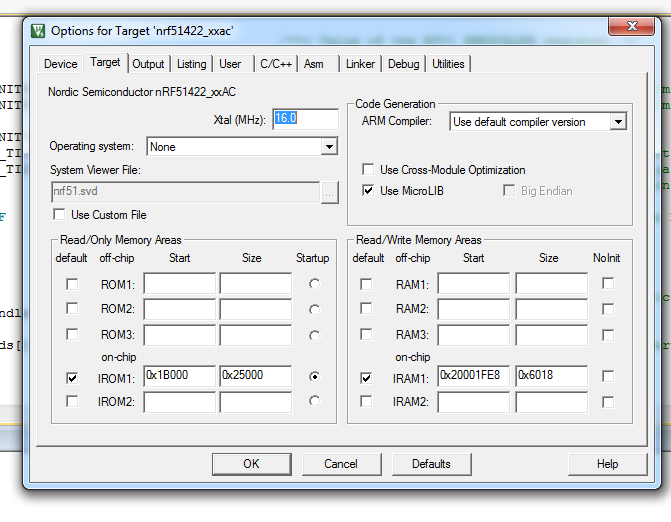Click the Keil uVision icon in title bar

(x=38, y=31)
